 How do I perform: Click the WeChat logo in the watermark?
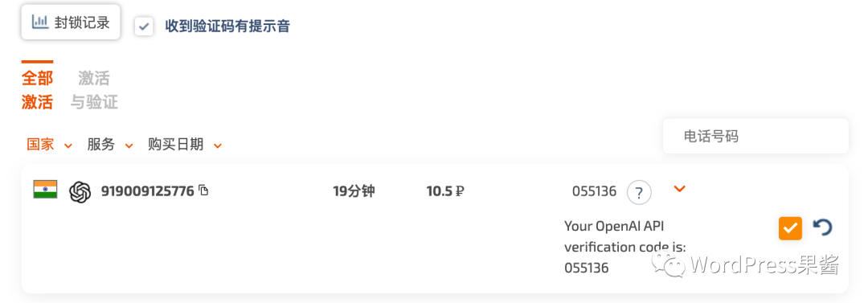pyautogui.click(x=668, y=266)
